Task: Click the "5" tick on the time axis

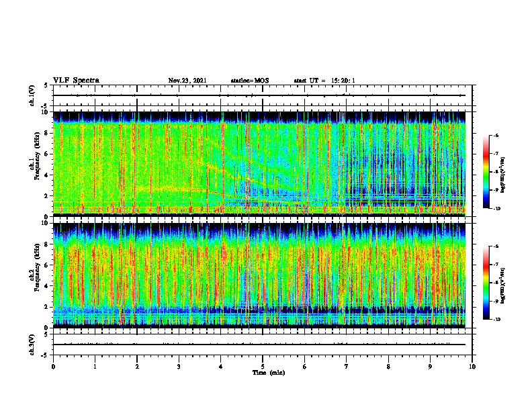Action: [263, 367]
